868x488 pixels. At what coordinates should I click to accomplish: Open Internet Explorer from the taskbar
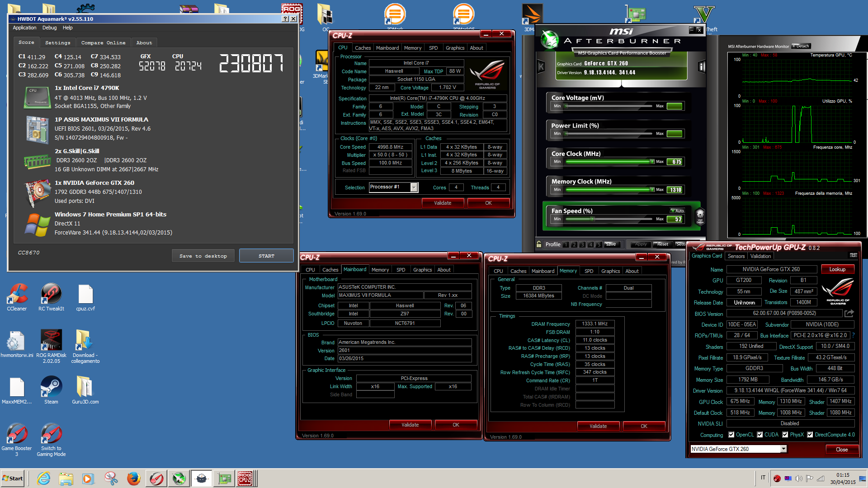[x=44, y=479]
